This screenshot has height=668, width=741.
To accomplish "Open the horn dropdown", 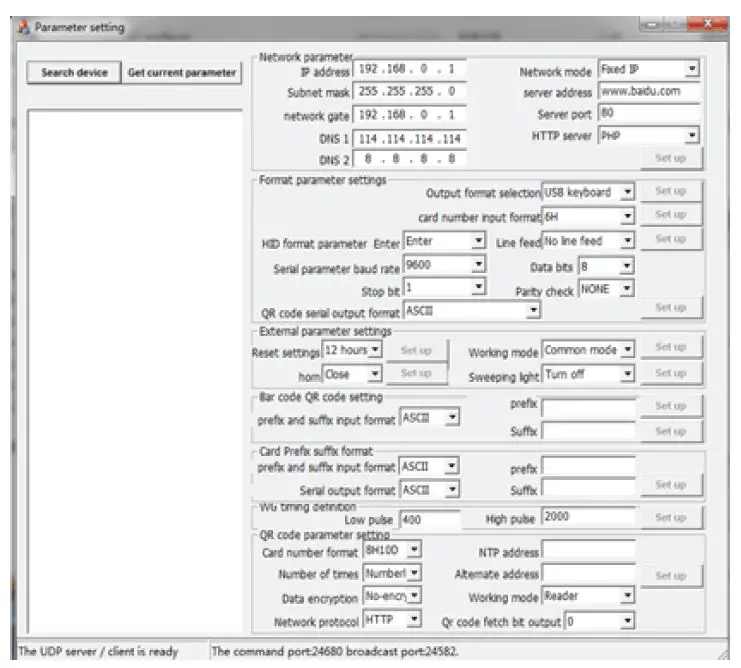I will (375, 374).
